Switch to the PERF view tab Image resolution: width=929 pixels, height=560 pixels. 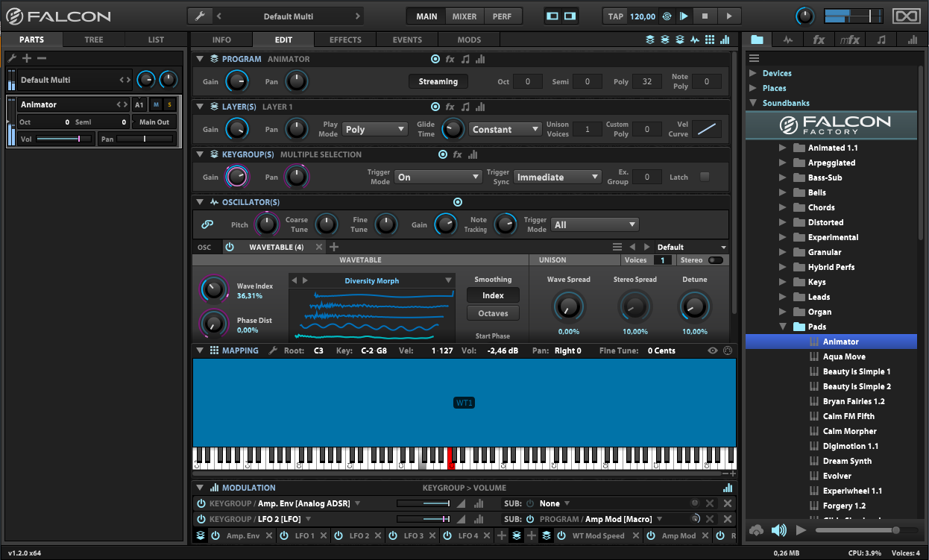[503, 16]
